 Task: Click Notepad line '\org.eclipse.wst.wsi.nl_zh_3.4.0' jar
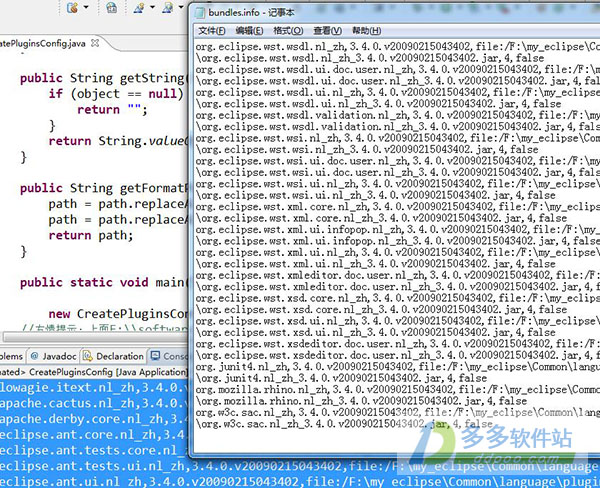click(x=367, y=150)
